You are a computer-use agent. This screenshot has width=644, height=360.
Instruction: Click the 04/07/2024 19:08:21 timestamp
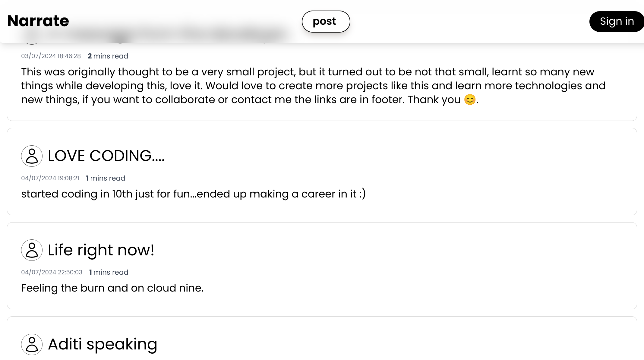click(x=50, y=178)
